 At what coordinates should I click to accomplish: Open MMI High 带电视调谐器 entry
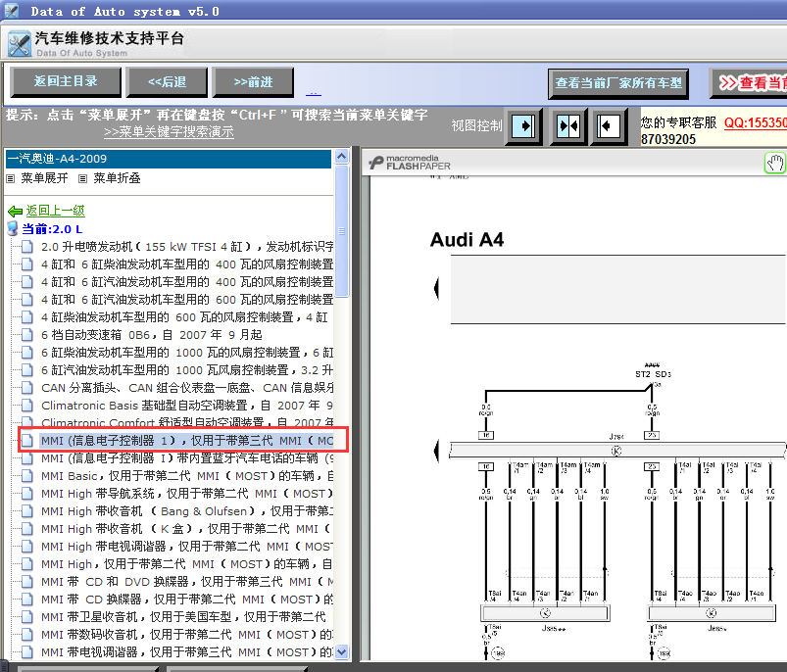187,547
